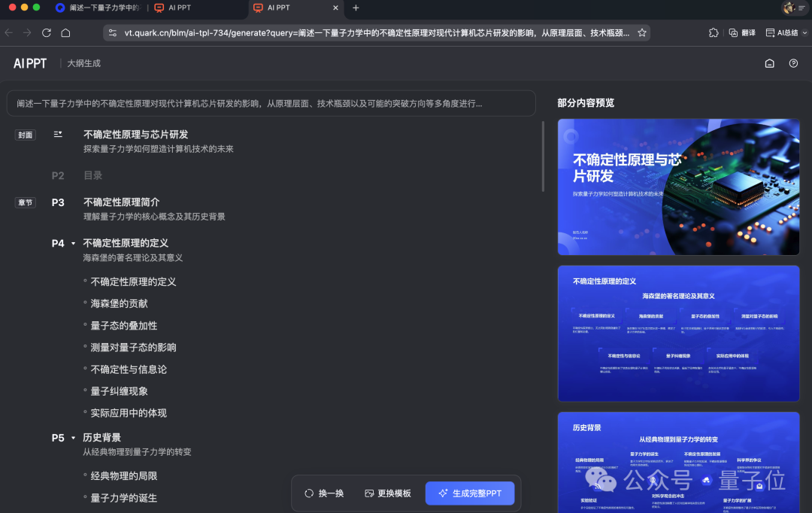Image resolution: width=812 pixels, height=513 pixels.
Task: Select the bullet 经典物理的局限
Action: pos(124,476)
